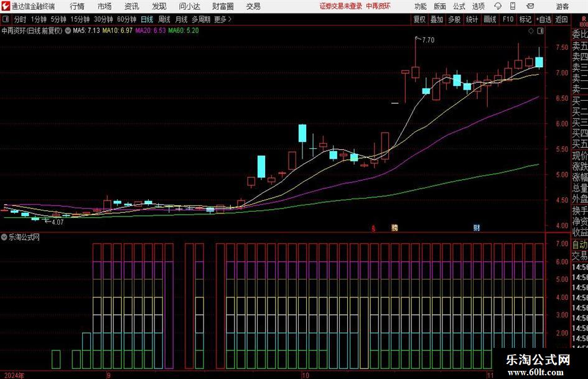Viewport: 588px width, 379px height.
Task: Click the red S marker on the chart
Action: pyautogui.click(x=373, y=228)
